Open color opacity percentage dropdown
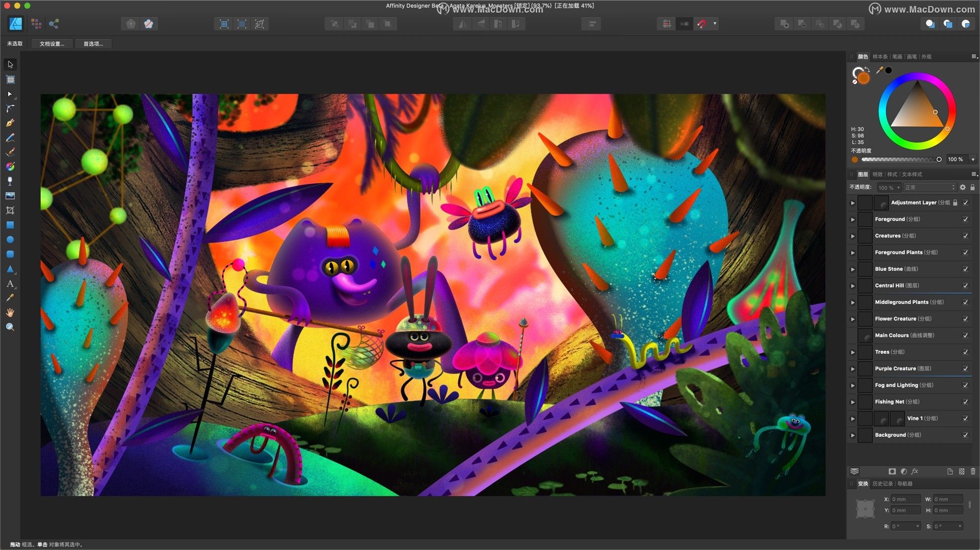Image resolution: width=980 pixels, height=550 pixels. coord(973,160)
